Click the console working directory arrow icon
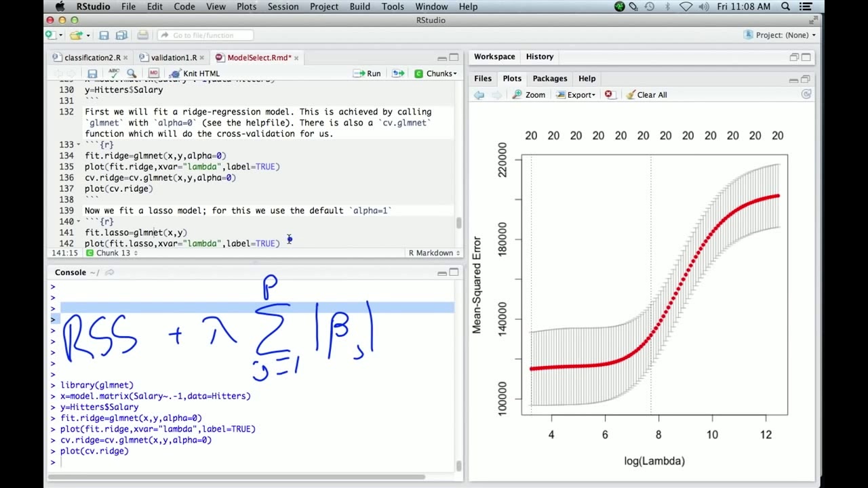The height and width of the screenshot is (488, 868). click(109, 272)
